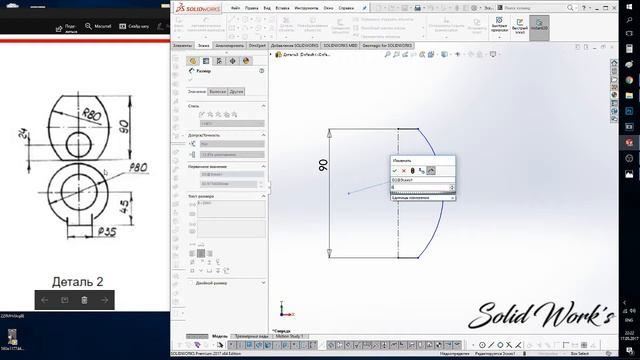
Task: Open the tolerance type dropdown
Action: pos(232,144)
